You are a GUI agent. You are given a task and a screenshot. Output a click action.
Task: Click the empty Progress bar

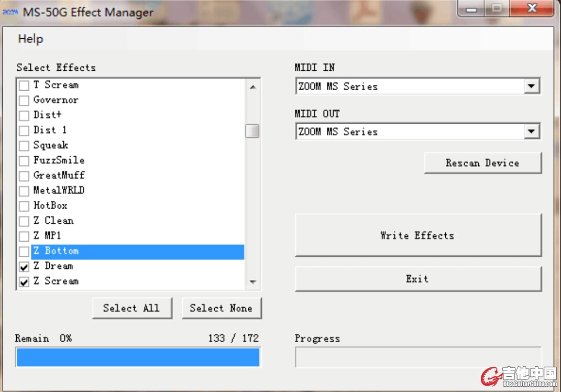tap(418, 357)
